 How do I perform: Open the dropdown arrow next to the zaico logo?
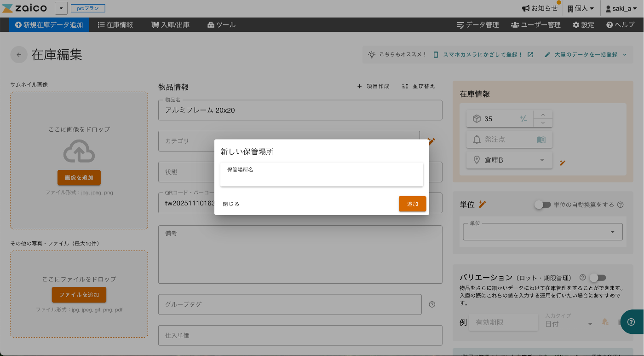[x=61, y=8]
